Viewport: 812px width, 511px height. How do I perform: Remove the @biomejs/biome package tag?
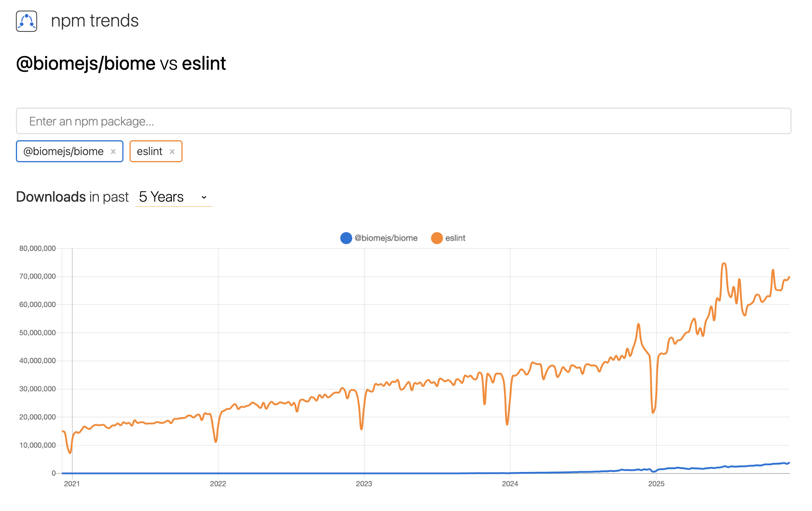click(x=113, y=152)
